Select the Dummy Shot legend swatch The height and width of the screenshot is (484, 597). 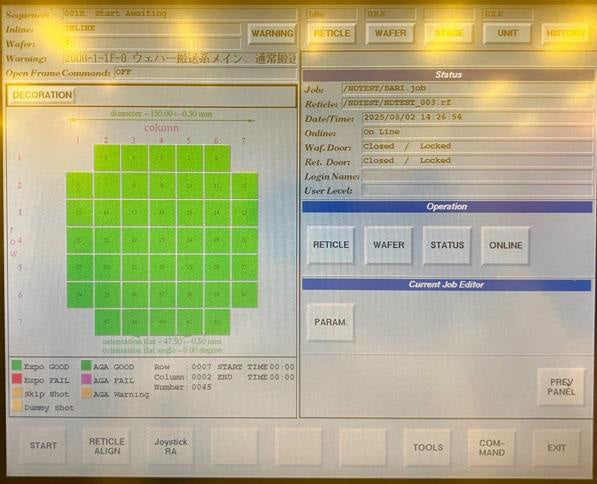[16, 406]
